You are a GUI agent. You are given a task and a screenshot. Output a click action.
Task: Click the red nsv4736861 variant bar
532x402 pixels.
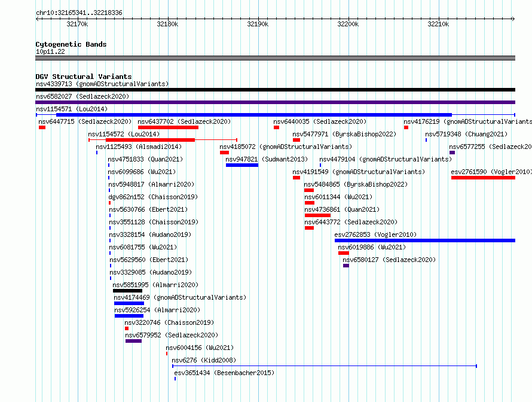coord(317,215)
